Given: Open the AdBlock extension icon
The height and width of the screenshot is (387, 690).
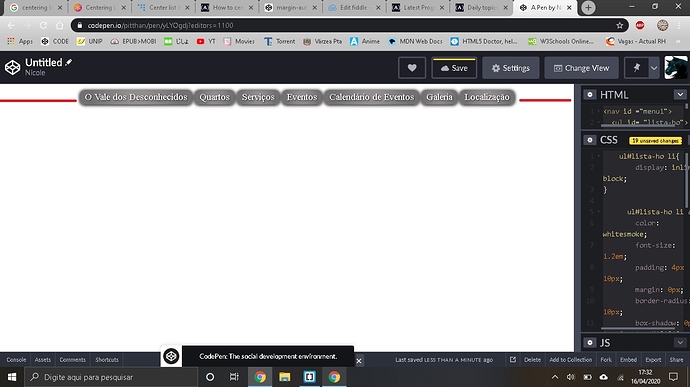Looking at the screenshot, I should (640, 26).
